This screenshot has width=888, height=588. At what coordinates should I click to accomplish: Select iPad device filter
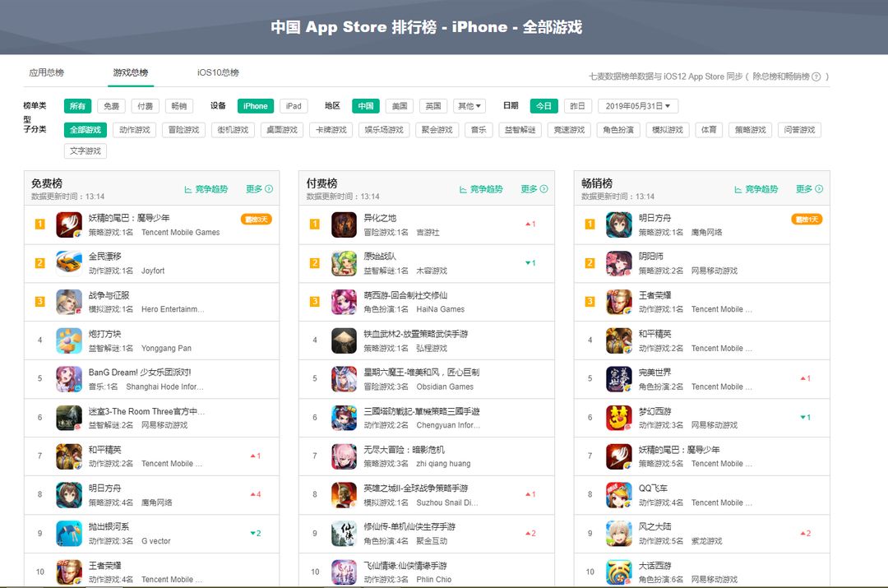294,106
